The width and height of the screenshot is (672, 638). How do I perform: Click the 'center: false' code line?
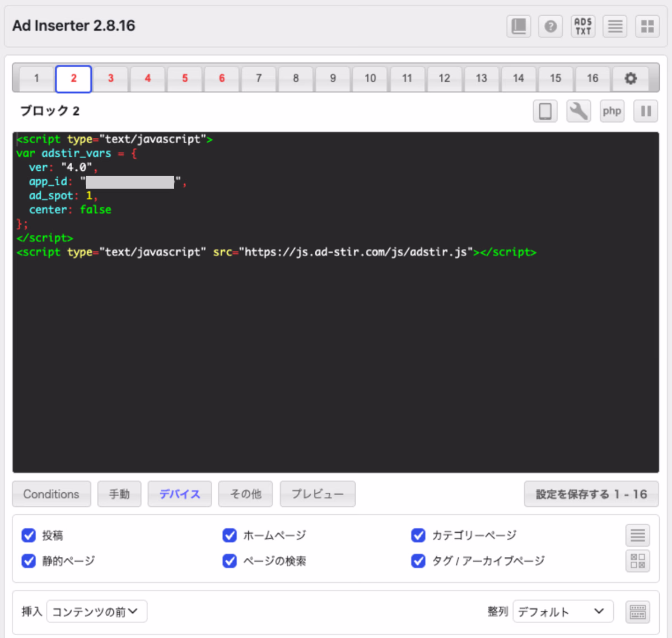[x=71, y=210]
